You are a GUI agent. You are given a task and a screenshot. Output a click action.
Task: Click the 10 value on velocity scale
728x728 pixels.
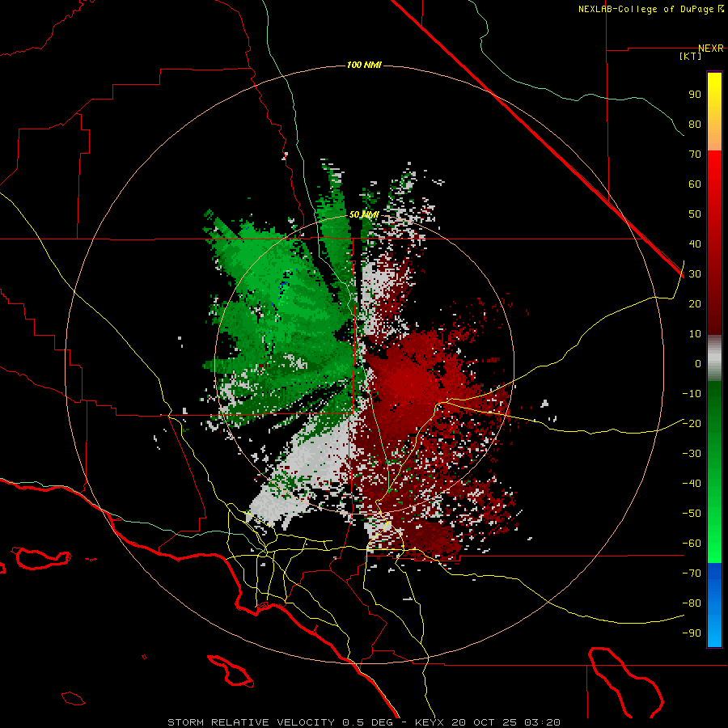coord(695,334)
